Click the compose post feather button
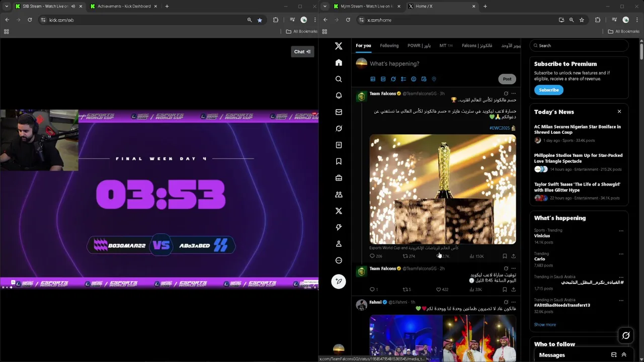This screenshot has height=362, width=644. (339, 281)
